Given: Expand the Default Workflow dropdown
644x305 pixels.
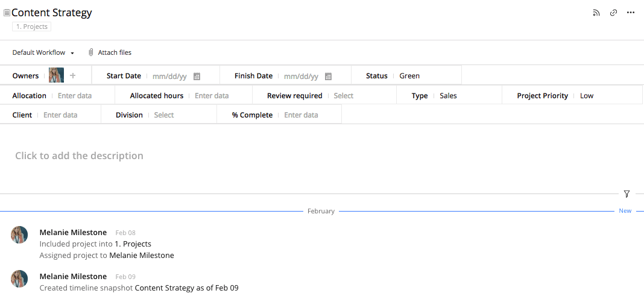Looking at the screenshot, I should coord(43,52).
